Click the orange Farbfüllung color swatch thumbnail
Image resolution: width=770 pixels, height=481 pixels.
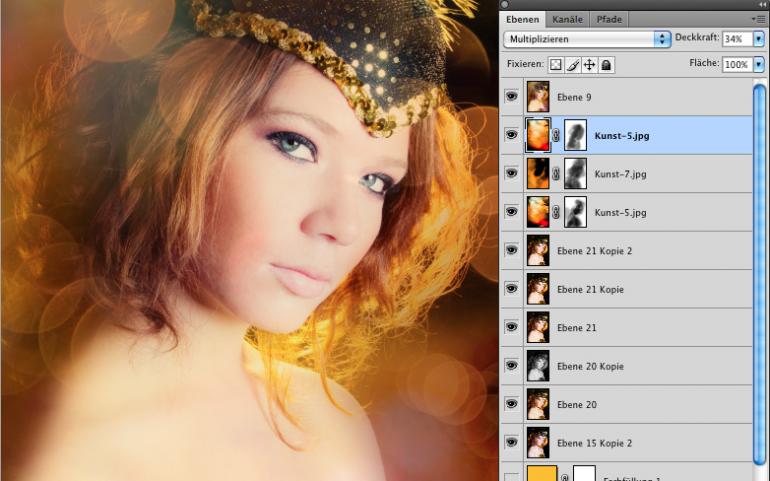(x=539, y=474)
